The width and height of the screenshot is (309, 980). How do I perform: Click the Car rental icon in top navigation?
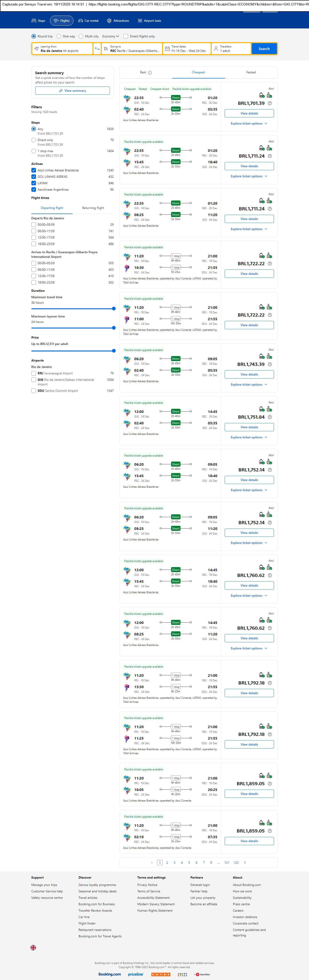click(81, 21)
